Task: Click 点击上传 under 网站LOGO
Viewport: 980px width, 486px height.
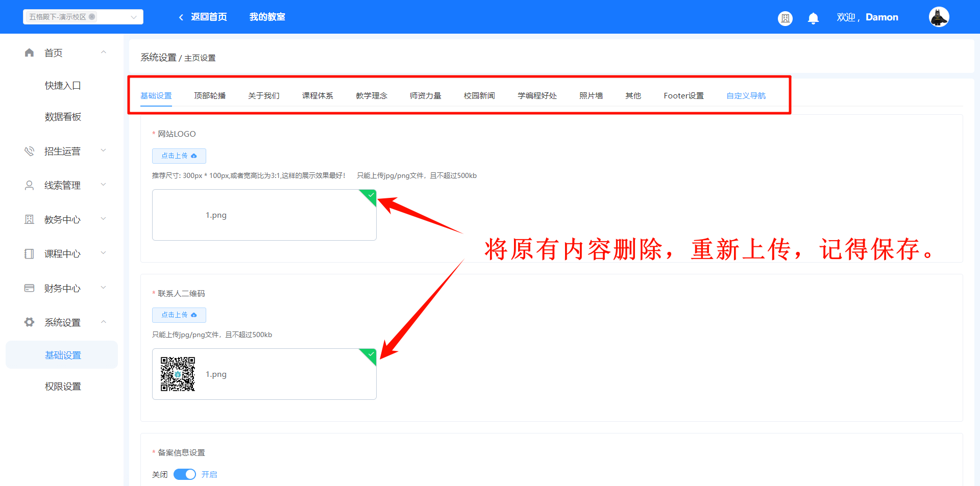Action: point(179,156)
